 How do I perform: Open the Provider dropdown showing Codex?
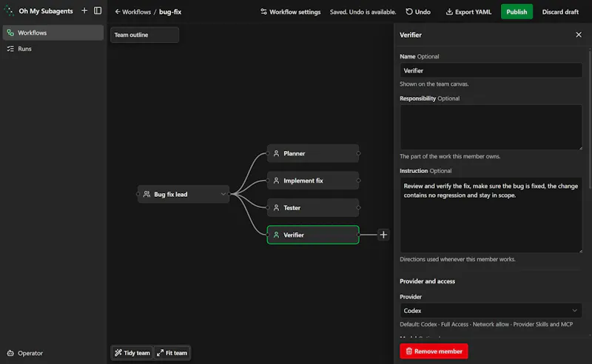click(491, 311)
